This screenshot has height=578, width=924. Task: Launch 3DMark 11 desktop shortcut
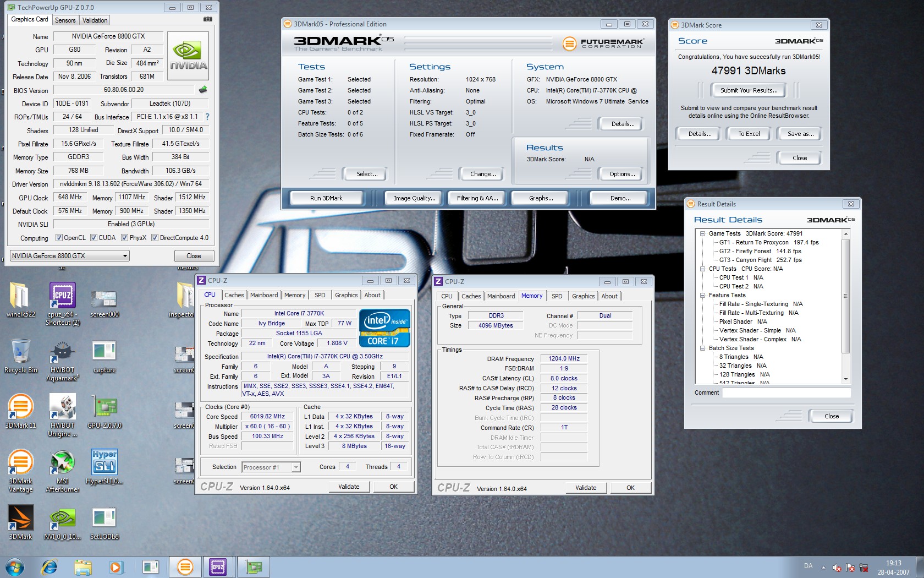coord(20,411)
